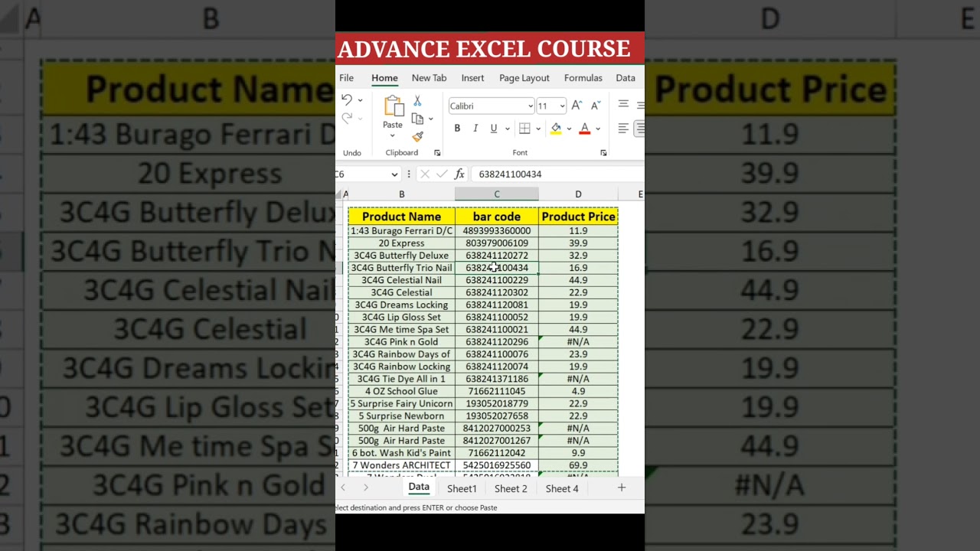Toggle Bold formatting
Viewport: 980px width, 551px height.
pos(457,129)
